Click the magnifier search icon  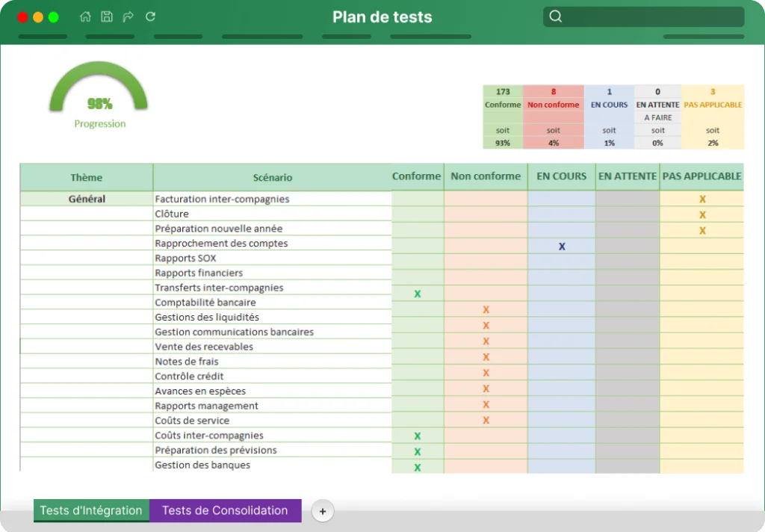556,16
